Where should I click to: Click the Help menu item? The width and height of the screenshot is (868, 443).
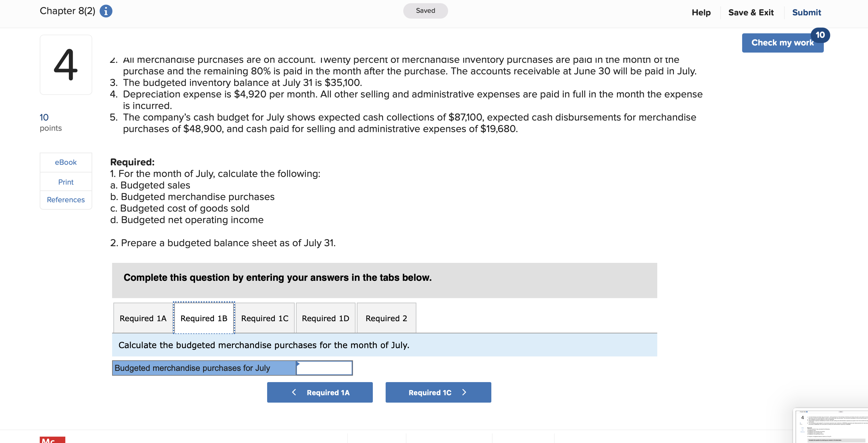point(701,12)
